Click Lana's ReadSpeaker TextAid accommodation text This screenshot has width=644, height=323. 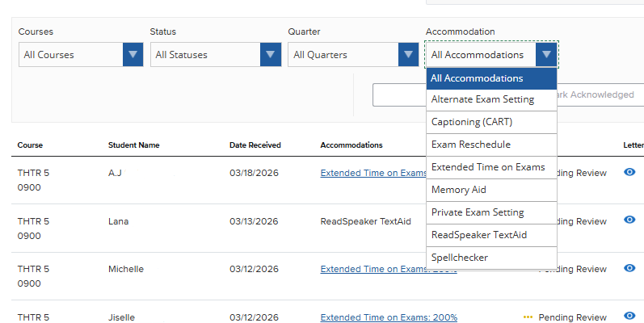pyautogui.click(x=365, y=221)
